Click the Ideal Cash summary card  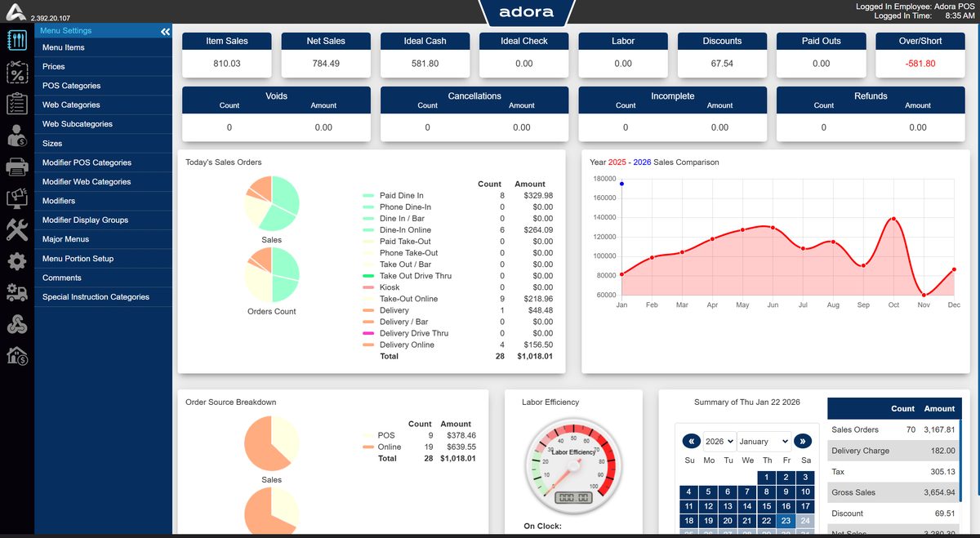click(425, 55)
